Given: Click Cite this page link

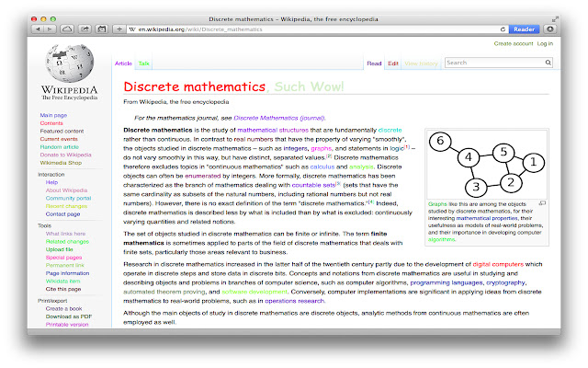Looking at the screenshot, I should (63, 289).
